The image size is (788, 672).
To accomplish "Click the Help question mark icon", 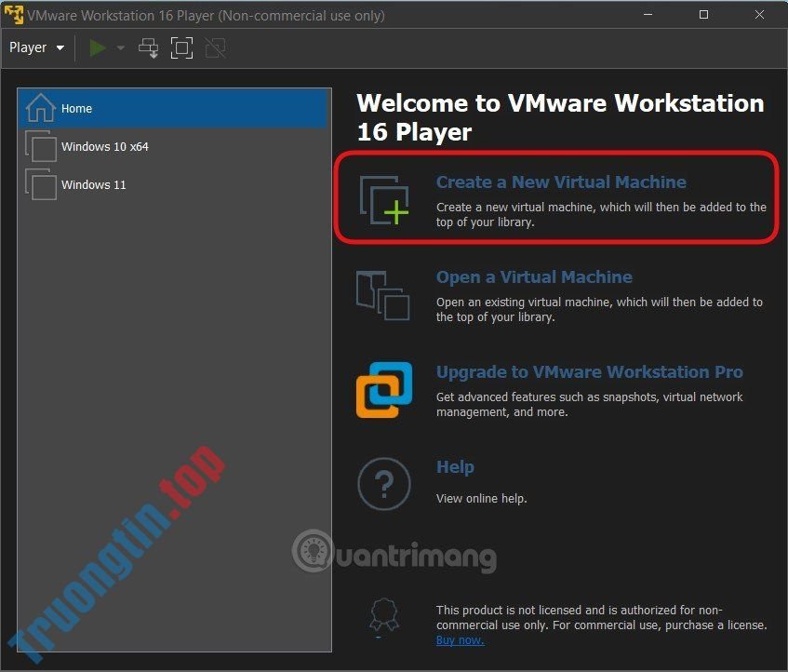I will point(383,484).
